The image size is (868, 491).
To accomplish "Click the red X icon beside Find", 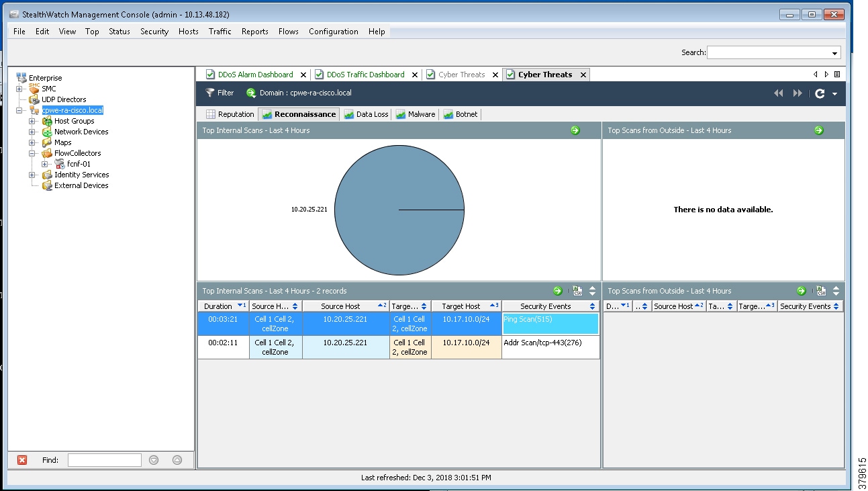I will pyautogui.click(x=22, y=460).
